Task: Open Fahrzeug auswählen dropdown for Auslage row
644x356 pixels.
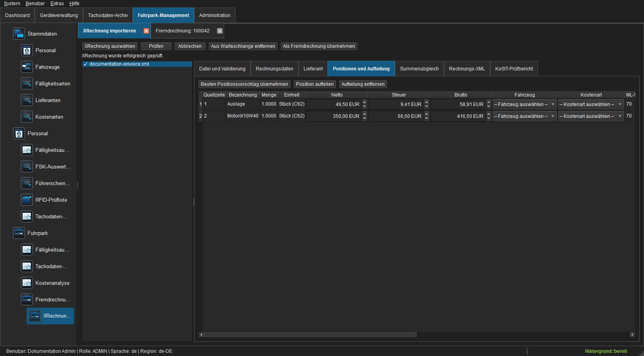Action: tap(525, 104)
